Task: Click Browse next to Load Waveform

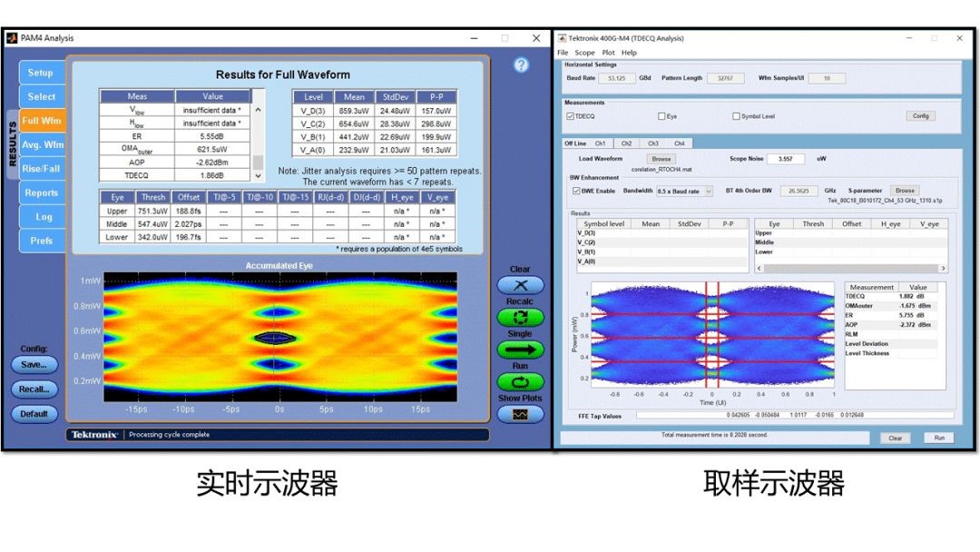Action: click(x=661, y=159)
